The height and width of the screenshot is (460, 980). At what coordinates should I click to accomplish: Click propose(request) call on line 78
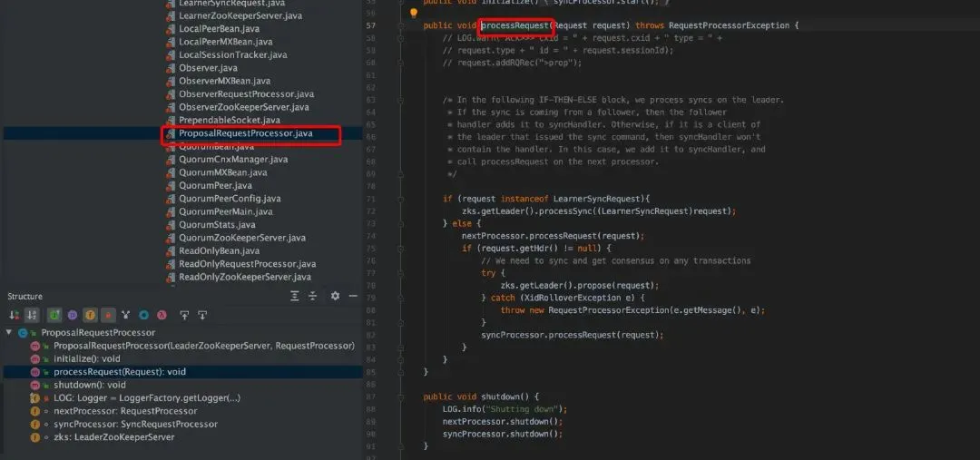tap(617, 286)
